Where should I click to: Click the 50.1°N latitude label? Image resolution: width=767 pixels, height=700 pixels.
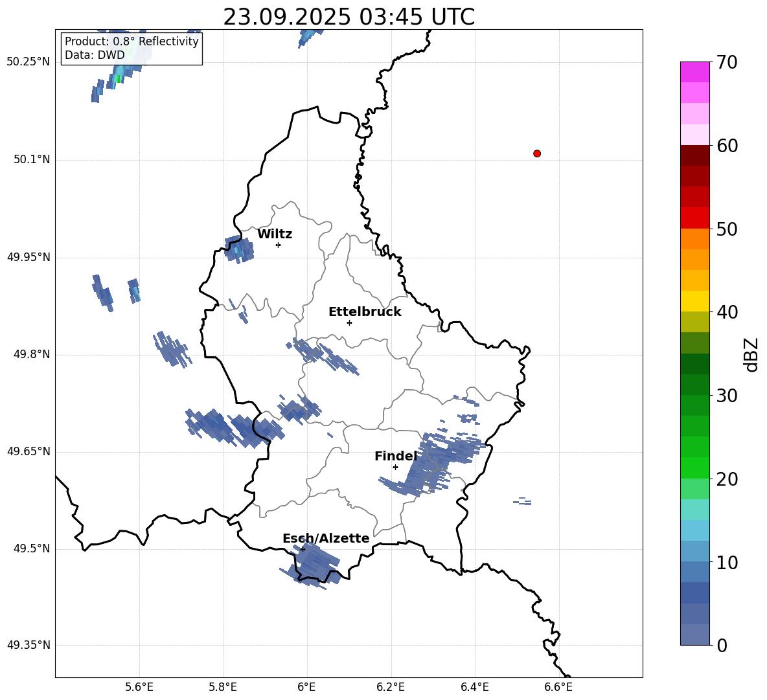coord(32,159)
